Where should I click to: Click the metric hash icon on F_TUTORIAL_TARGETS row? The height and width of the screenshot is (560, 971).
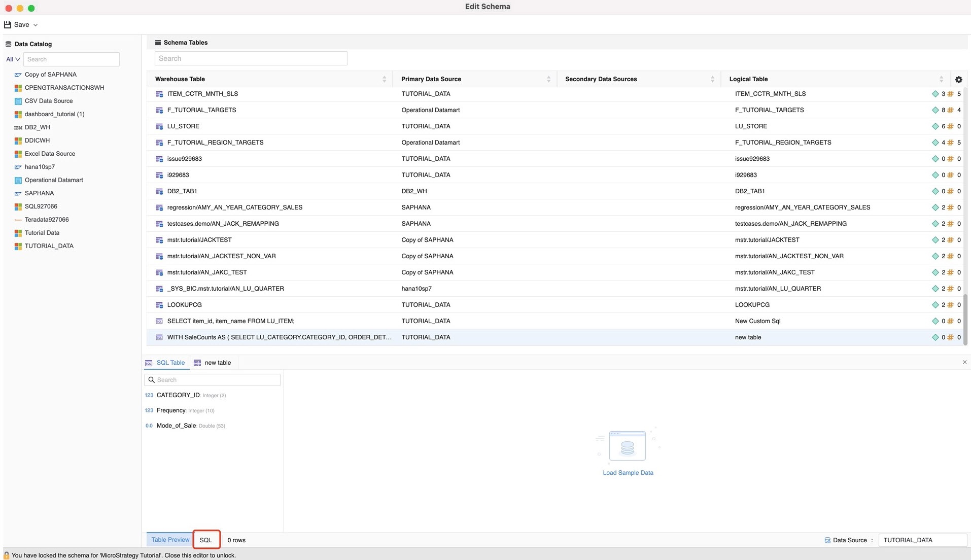click(949, 110)
